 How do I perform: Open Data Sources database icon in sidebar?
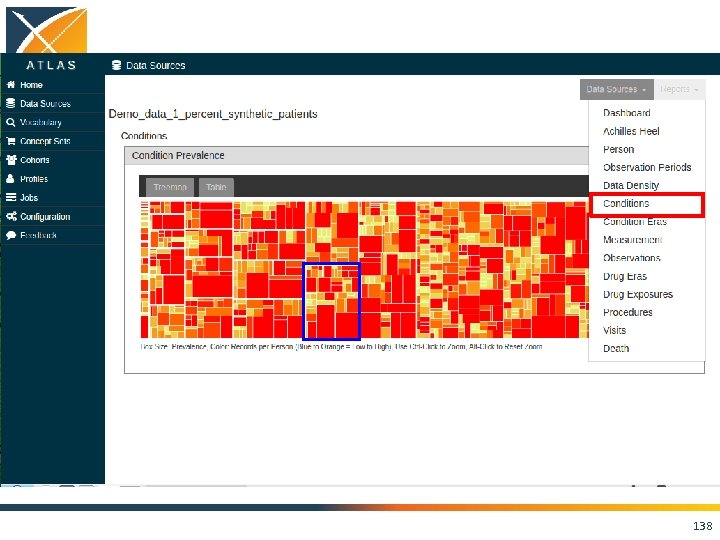click(11, 103)
